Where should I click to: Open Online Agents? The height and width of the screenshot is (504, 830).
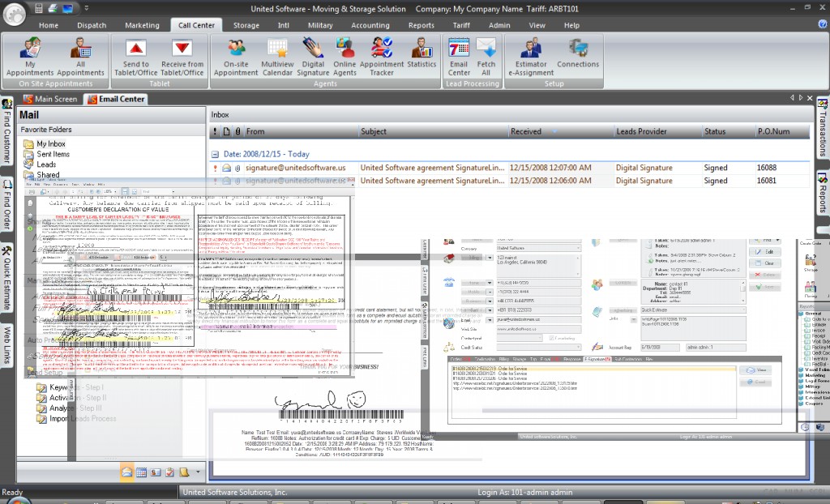click(x=344, y=58)
